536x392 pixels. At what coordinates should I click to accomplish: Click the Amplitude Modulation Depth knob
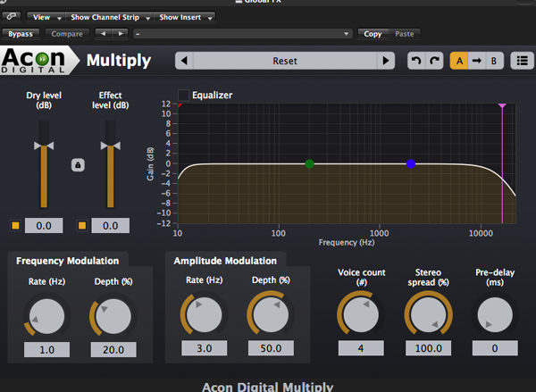tap(271, 315)
